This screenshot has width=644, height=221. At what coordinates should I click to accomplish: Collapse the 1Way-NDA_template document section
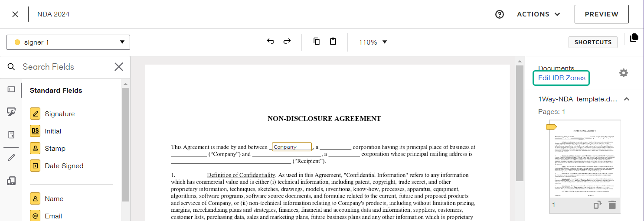point(626,99)
